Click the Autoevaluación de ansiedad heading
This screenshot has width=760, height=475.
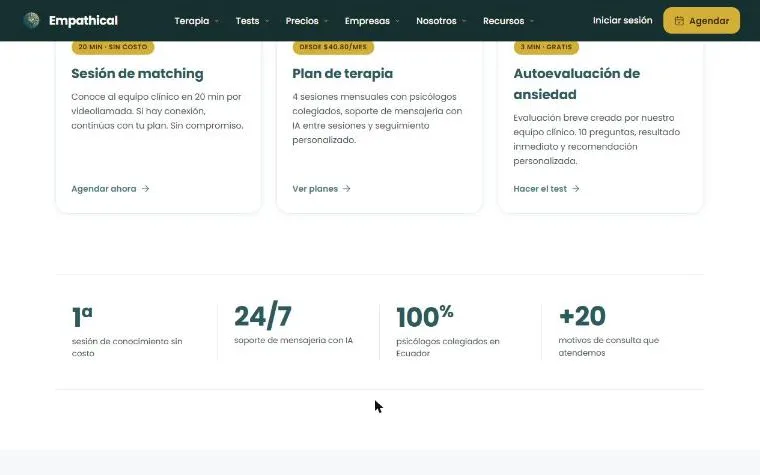[577, 84]
